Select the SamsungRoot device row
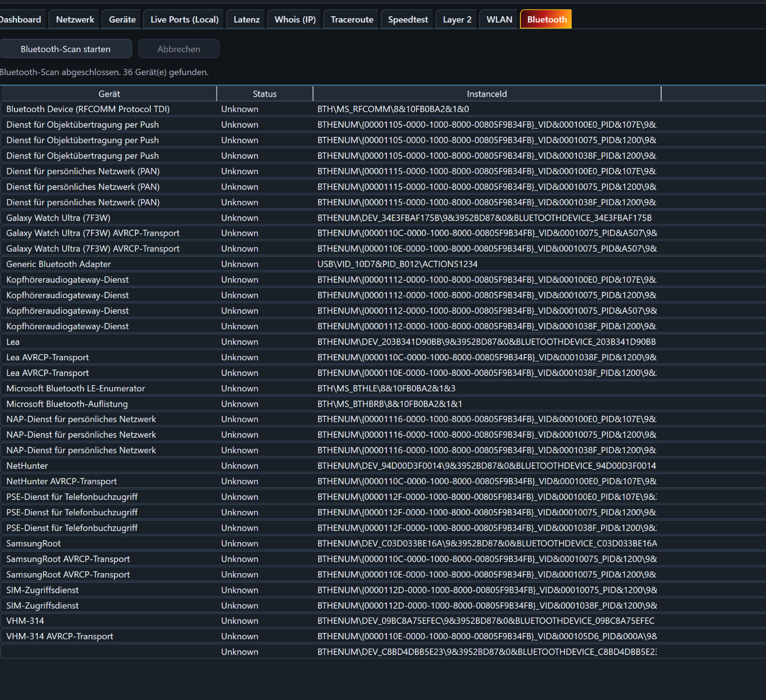The width and height of the screenshot is (766, 700). 383,544
